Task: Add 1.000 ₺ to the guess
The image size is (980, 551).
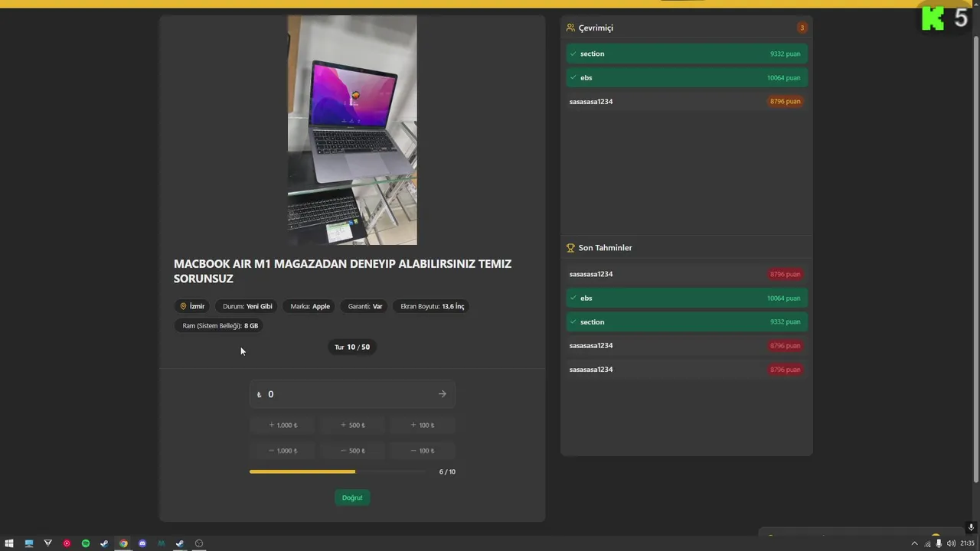Action: [x=283, y=425]
